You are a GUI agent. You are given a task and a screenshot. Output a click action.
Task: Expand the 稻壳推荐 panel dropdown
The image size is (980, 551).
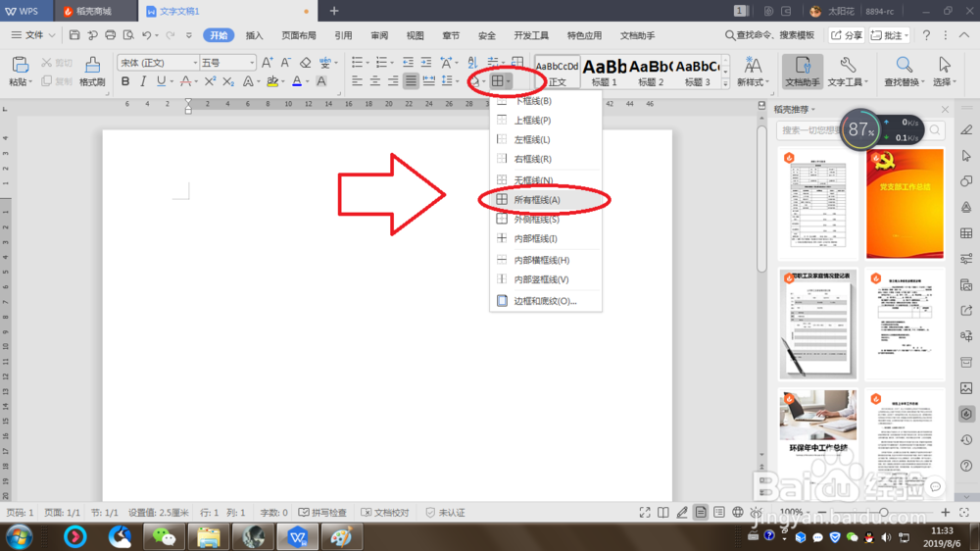point(813,110)
